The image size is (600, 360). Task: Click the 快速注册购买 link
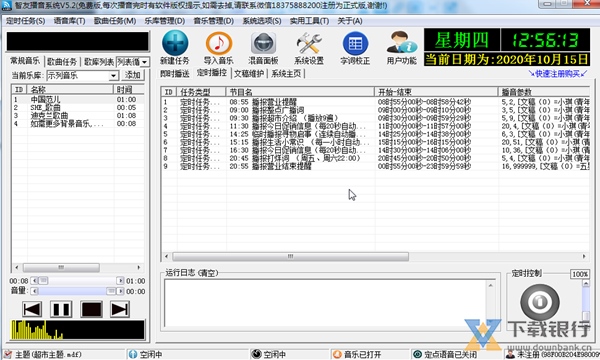(x=558, y=73)
